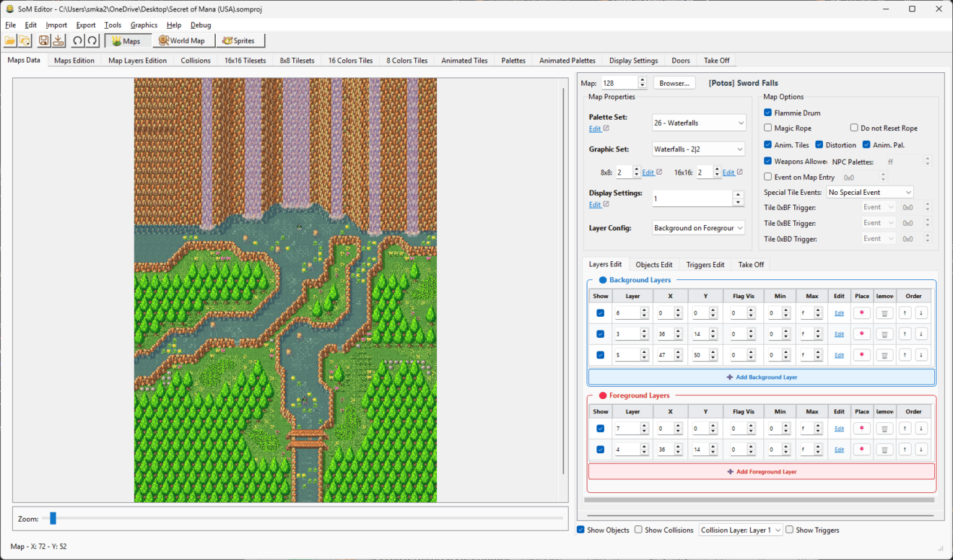Switch to the Triggers Edit tab
The width and height of the screenshot is (953, 560).
(x=705, y=265)
